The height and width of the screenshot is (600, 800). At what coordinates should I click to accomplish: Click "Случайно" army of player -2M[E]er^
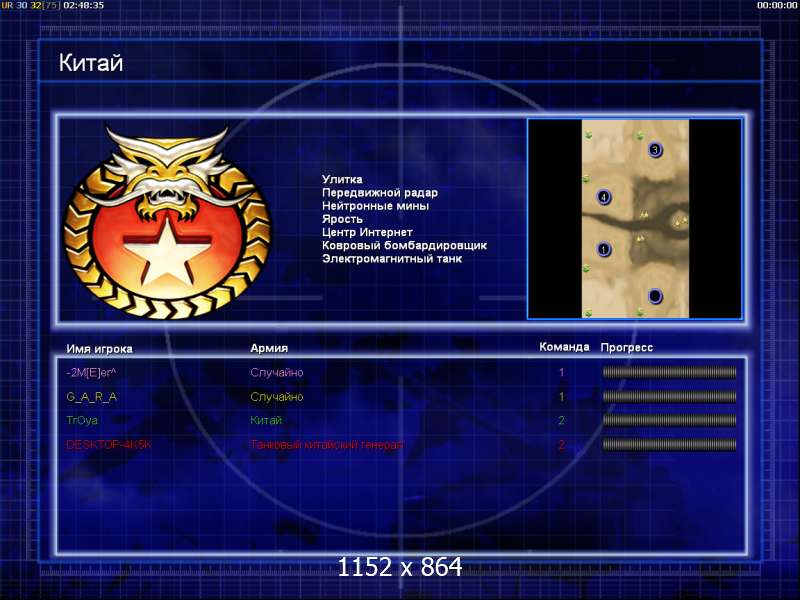277,372
